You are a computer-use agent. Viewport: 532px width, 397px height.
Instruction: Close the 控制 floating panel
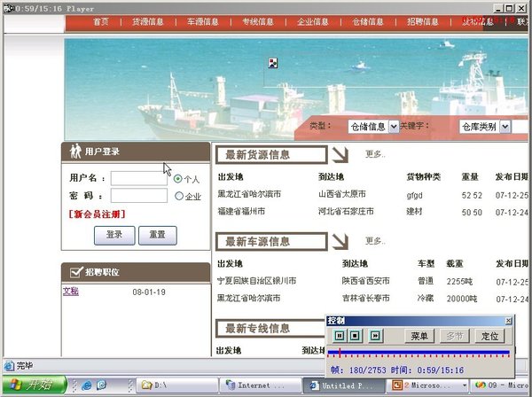[x=508, y=321]
